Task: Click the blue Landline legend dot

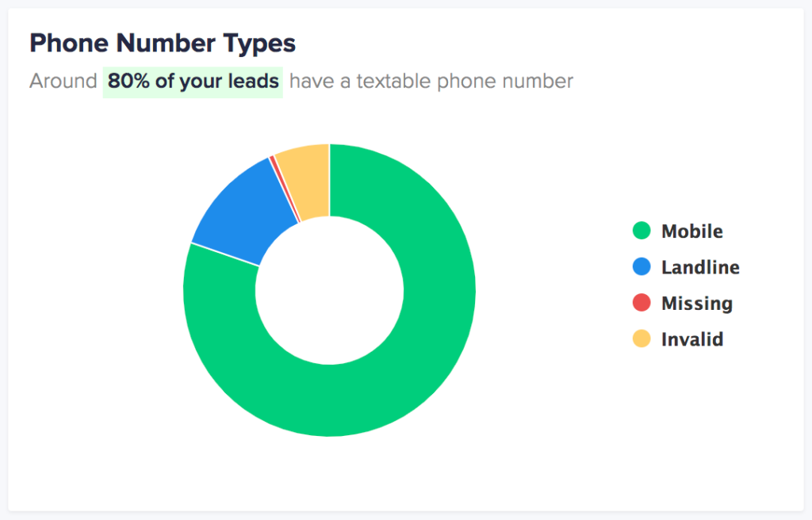Action: coord(642,266)
